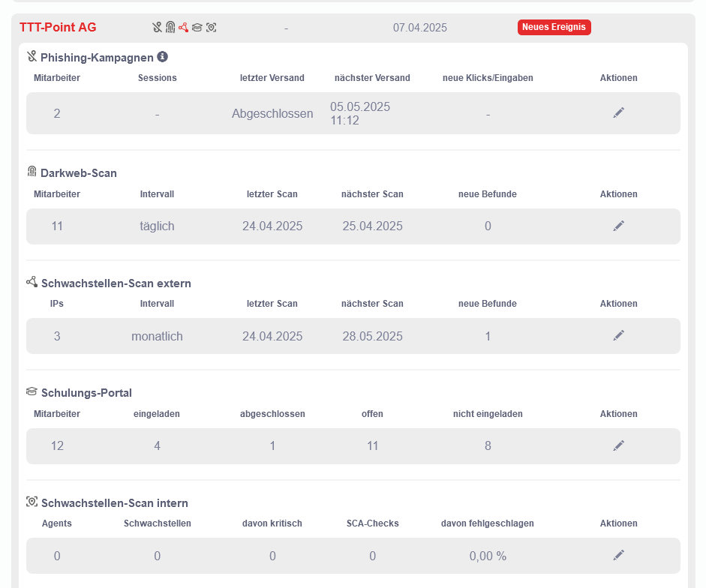The image size is (706, 588).
Task: Click the 'täglich' interval value
Action: 157,226
